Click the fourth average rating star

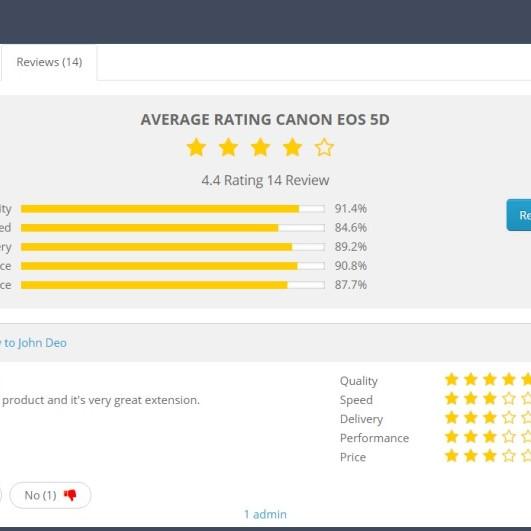(x=292, y=147)
